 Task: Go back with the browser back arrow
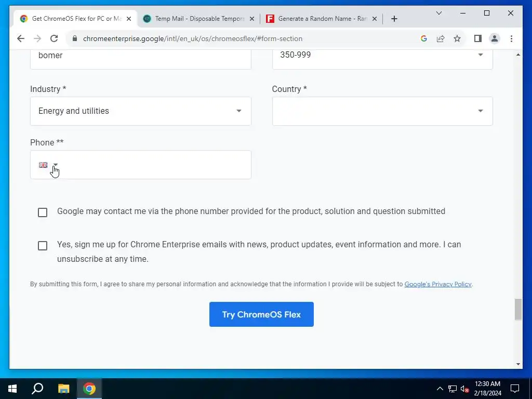coord(21,38)
